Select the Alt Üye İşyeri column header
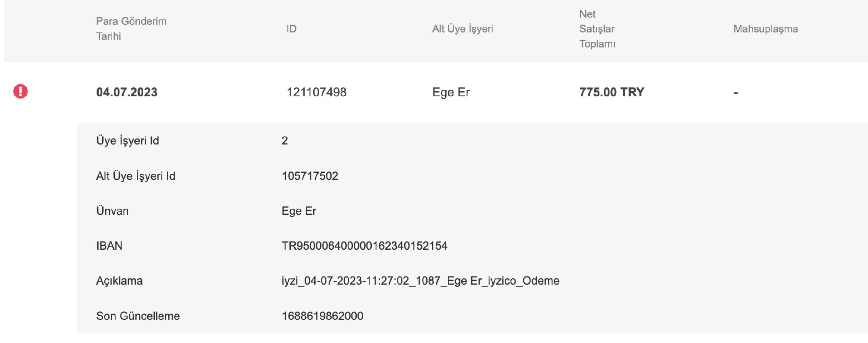The width and height of the screenshot is (868, 343). pos(462,29)
